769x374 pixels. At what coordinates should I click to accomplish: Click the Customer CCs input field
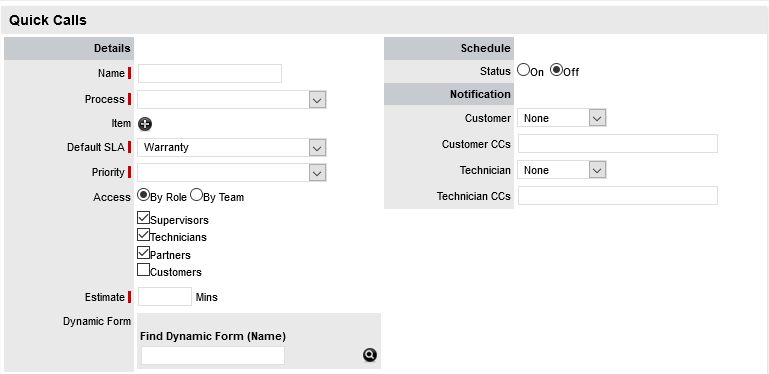(618, 144)
